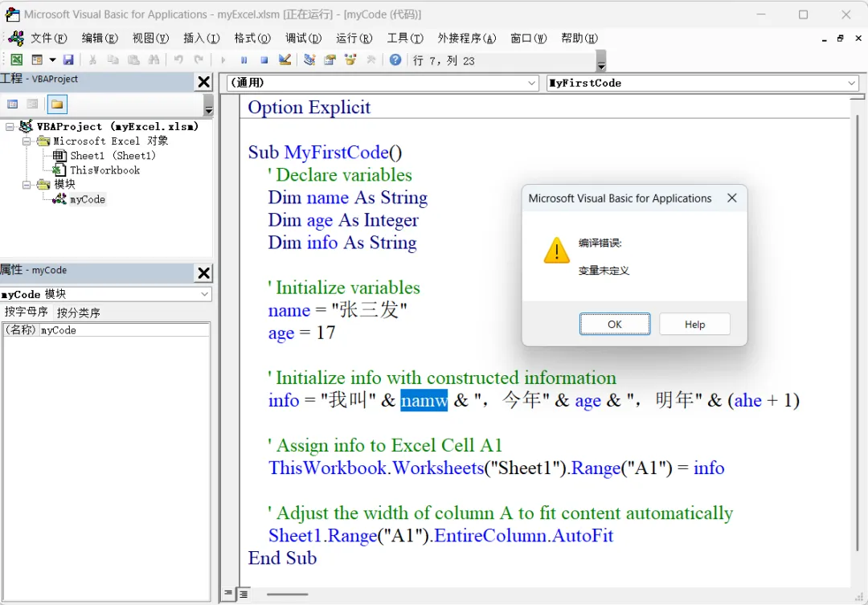Click the Full Module View button

click(243, 594)
